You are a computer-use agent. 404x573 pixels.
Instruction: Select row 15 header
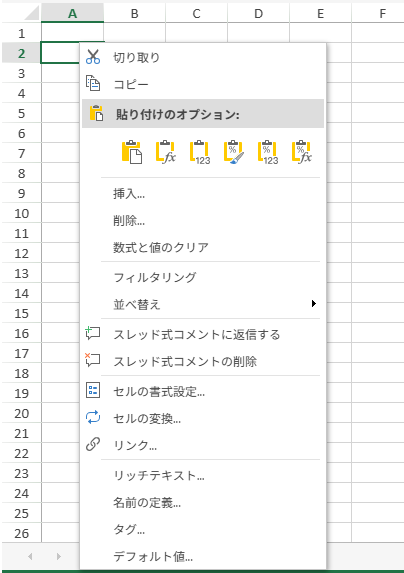coord(22,313)
